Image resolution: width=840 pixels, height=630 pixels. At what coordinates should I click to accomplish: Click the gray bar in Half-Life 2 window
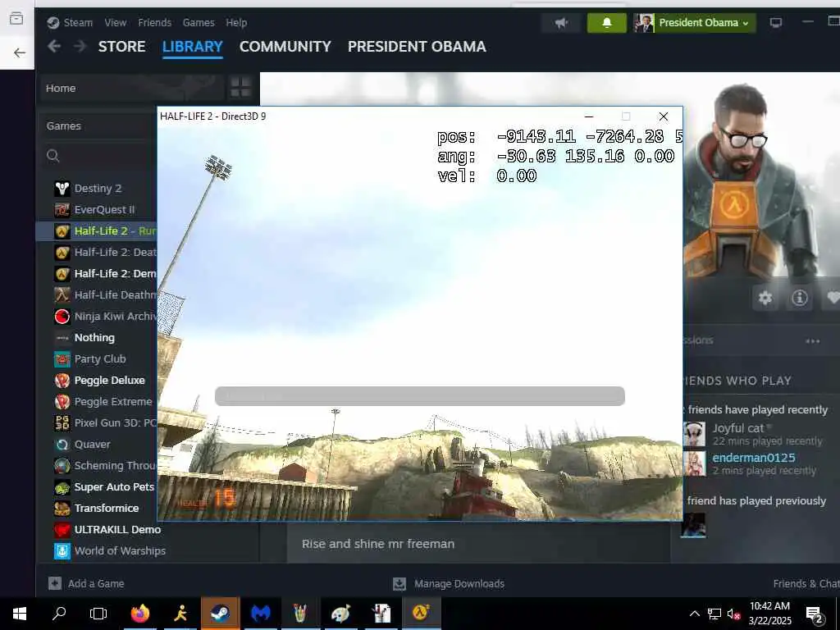pyautogui.click(x=419, y=396)
